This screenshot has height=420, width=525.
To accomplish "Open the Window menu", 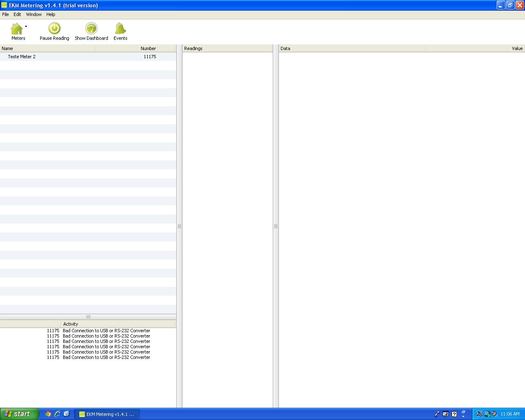I will click(34, 14).
